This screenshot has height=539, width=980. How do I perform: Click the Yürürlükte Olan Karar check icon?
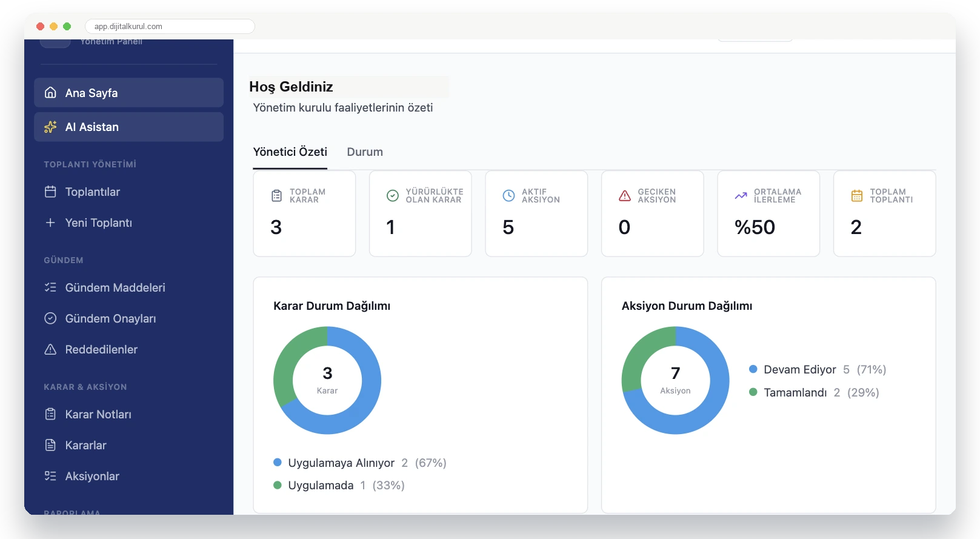coord(393,196)
